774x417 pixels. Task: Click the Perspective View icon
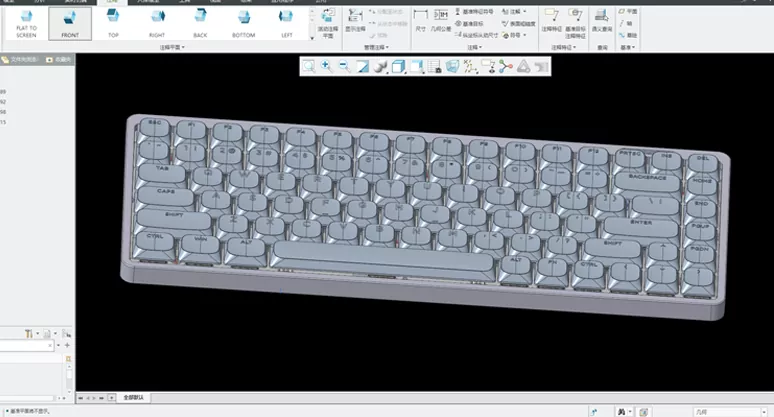pyautogui.click(x=452, y=66)
